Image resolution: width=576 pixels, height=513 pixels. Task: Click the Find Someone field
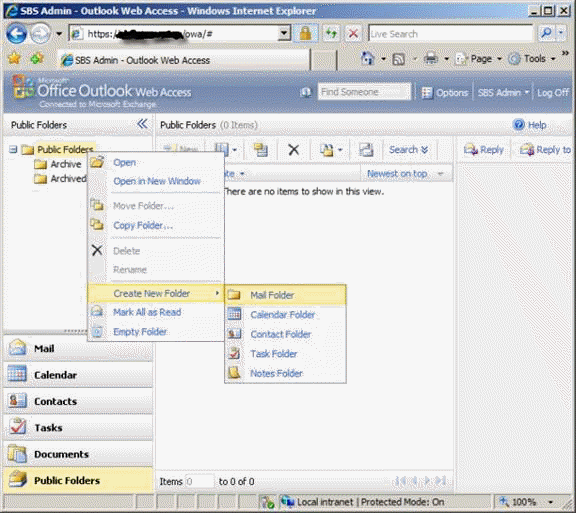(x=364, y=92)
